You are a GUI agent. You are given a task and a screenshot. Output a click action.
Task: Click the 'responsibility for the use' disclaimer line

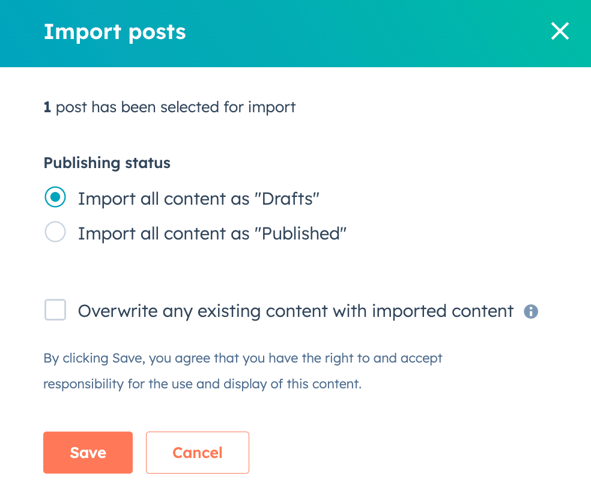(202, 384)
